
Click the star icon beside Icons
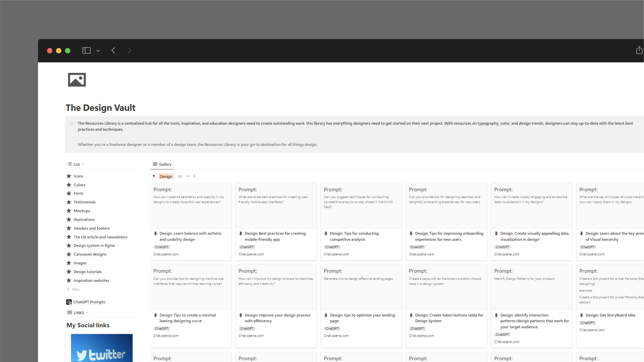69,176
